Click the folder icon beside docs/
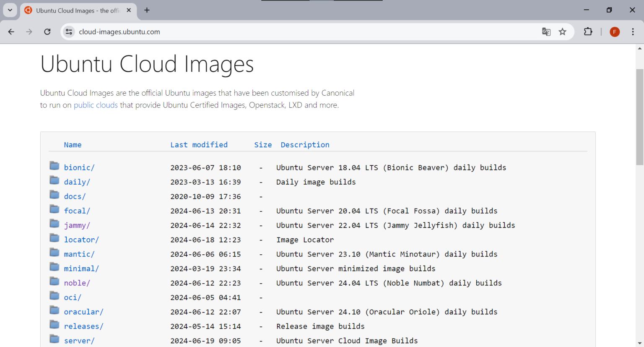Screen dimensions: 644x347 pyautogui.click(x=55, y=195)
